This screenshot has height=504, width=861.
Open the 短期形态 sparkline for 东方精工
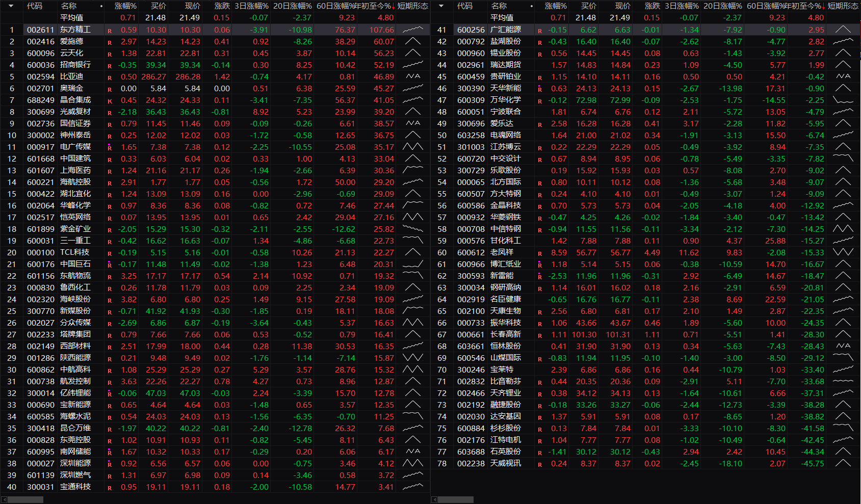click(413, 30)
